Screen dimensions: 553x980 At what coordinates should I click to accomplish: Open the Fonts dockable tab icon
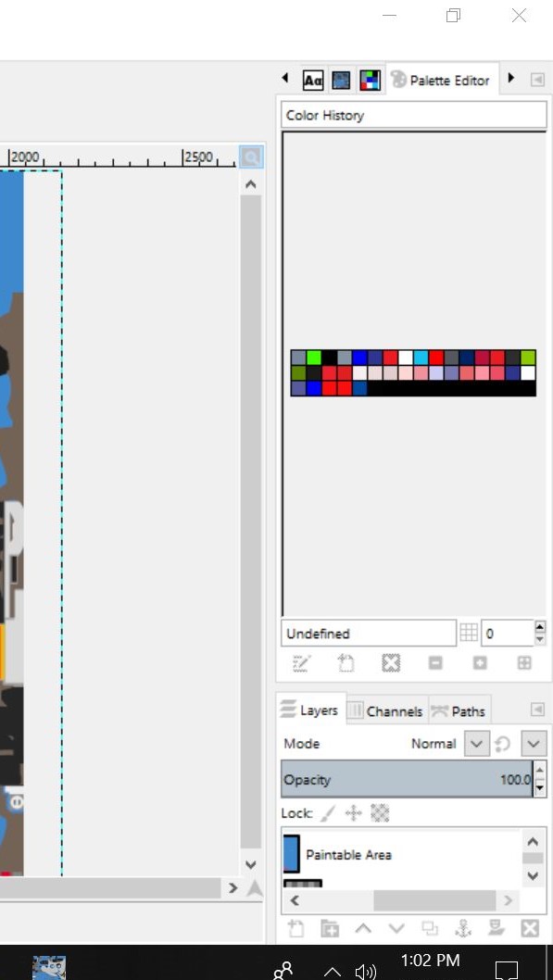pyautogui.click(x=313, y=80)
